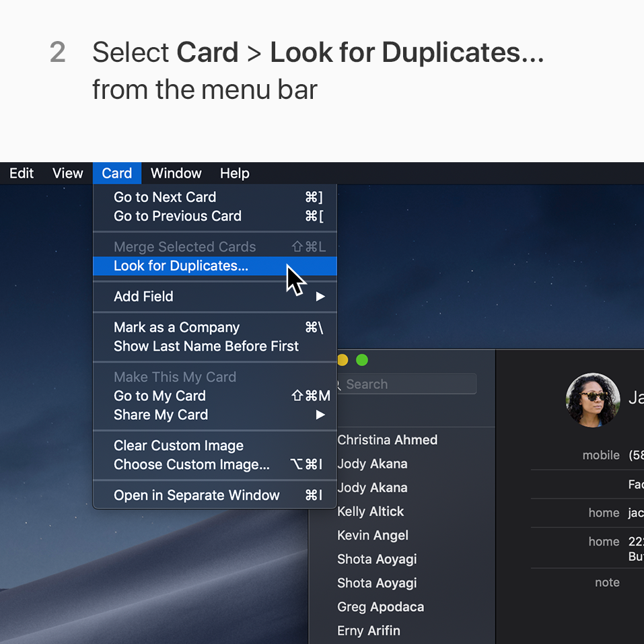
Task: Open the Window menu
Action: click(x=176, y=174)
